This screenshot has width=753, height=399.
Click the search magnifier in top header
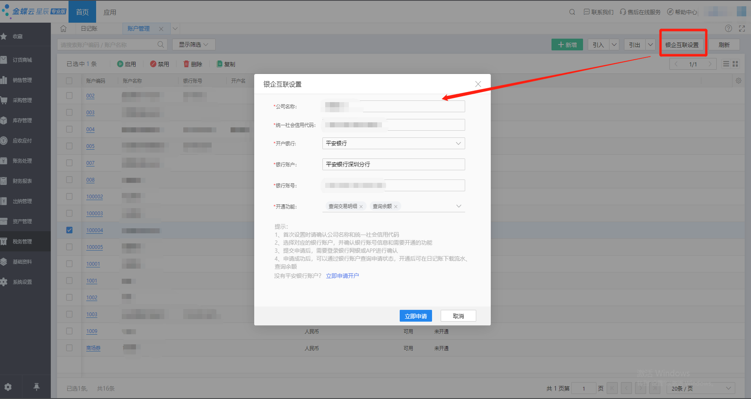pyautogui.click(x=572, y=12)
